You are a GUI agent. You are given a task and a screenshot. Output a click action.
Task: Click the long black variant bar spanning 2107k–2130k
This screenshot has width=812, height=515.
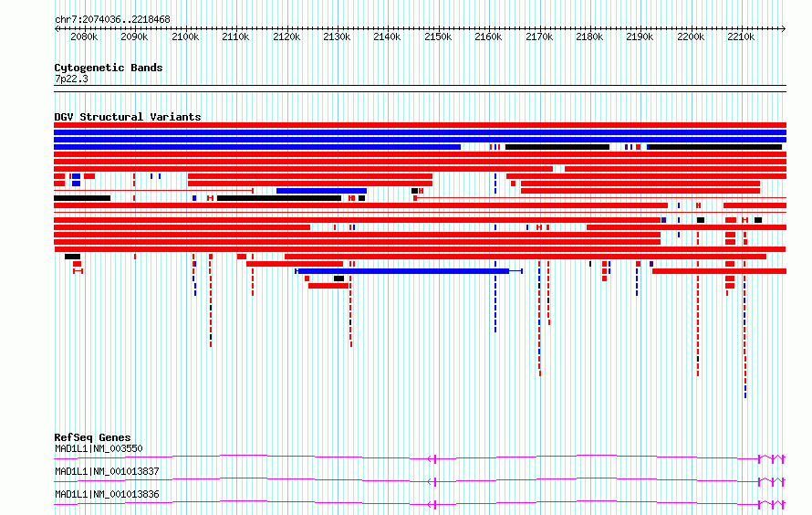[279, 198]
